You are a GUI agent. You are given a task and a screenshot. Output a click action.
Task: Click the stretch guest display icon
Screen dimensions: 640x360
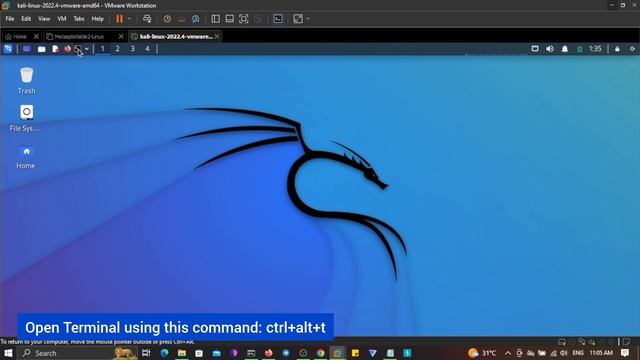tap(298, 19)
